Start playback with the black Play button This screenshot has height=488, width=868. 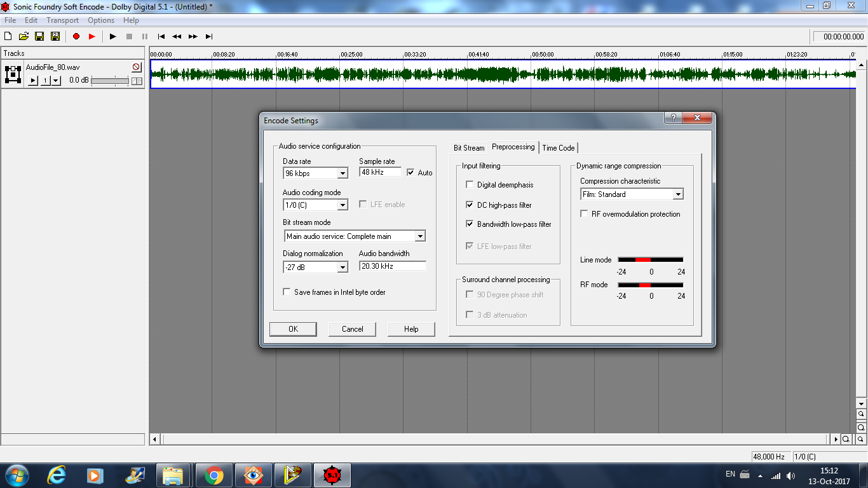(113, 37)
